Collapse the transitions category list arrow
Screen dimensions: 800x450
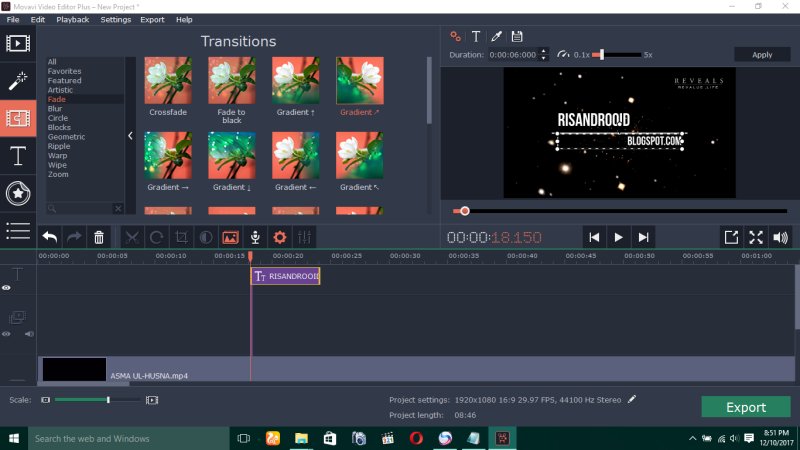point(130,135)
